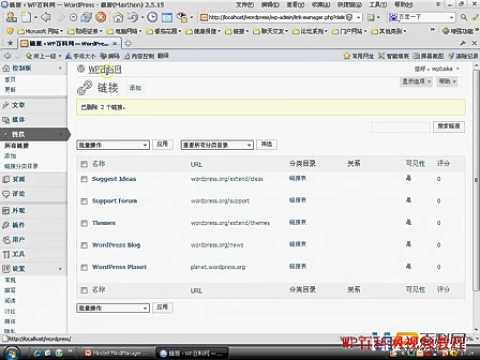Click the bottom Apply (应用) button
The image size is (480, 360).
click(162, 307)
